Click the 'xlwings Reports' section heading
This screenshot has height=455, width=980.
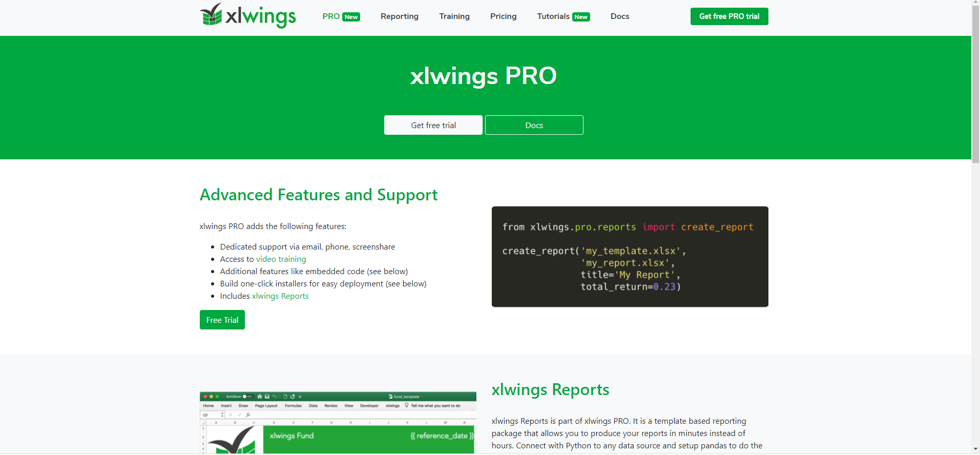pos(550,390)
